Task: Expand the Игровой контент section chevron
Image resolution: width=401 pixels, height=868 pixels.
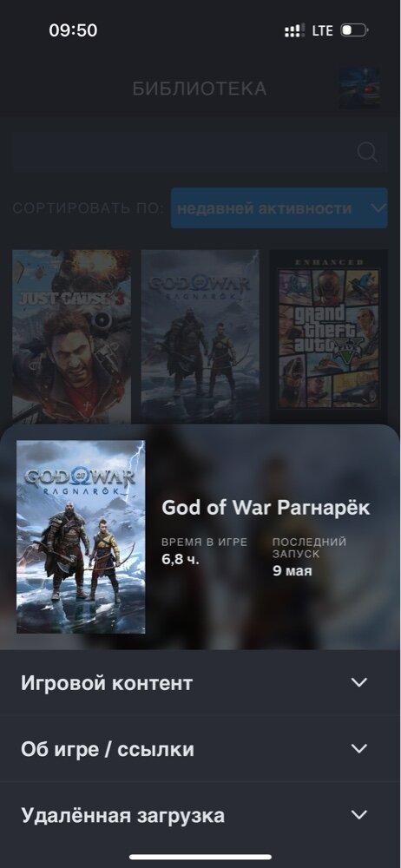Action: [359, 682]
